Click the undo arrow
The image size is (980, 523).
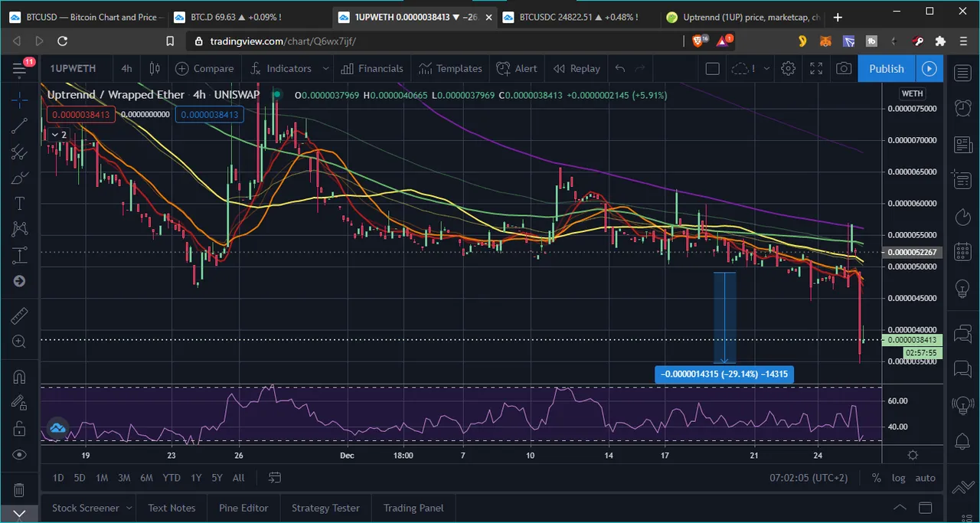(x=620, y=69)
